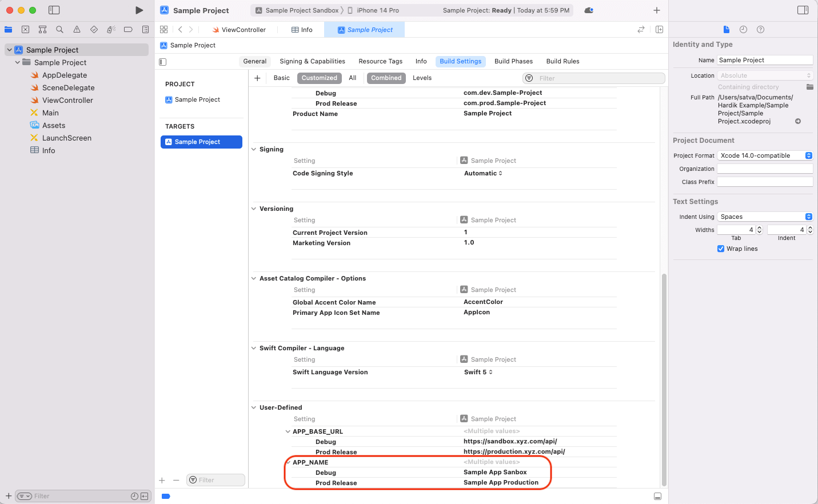The height and width of the screenshot is (504, 818).
Task: Switch to the ViewController editor tab
Action: (x=239, y=30)
